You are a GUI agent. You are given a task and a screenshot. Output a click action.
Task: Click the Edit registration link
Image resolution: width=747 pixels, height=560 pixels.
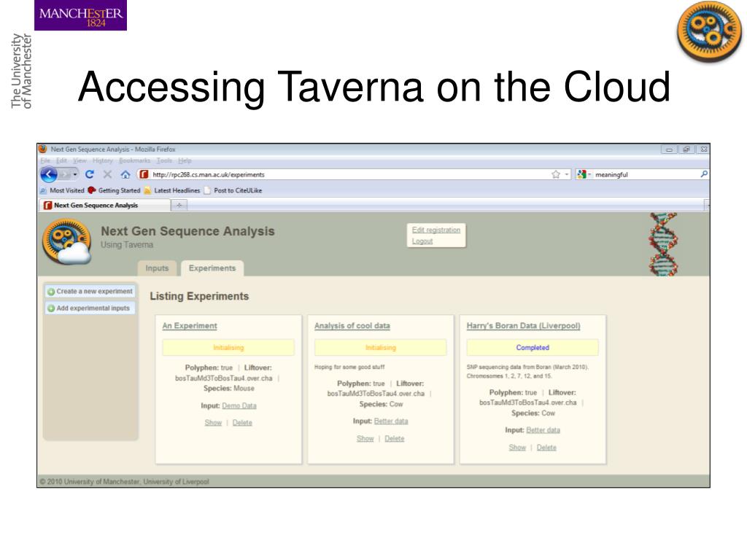click(436, 230)
